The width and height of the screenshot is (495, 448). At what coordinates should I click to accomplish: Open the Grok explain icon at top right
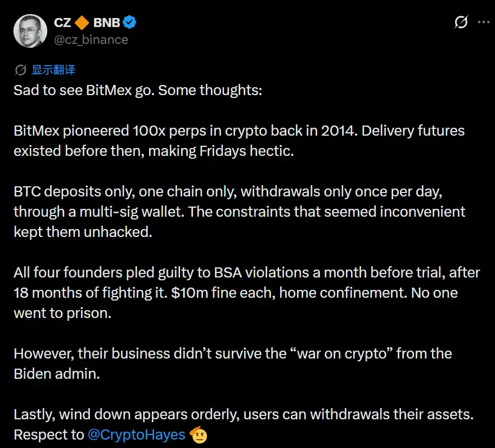461,22
